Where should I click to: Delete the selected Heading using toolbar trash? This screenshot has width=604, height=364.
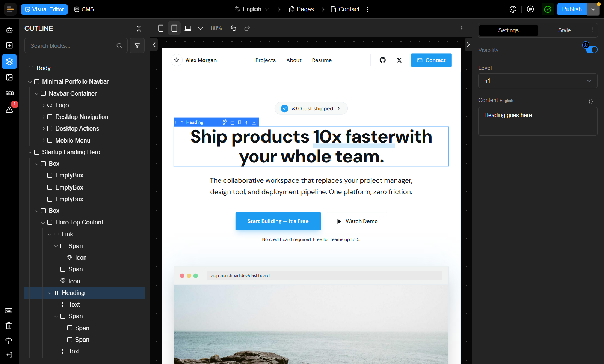click(239, 122)
